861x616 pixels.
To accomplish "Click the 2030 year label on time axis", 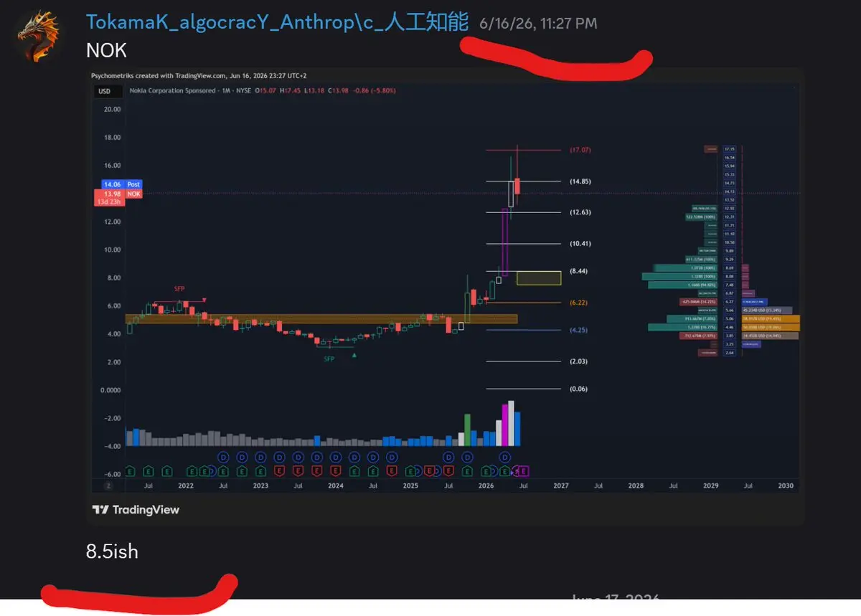I will click(786, 485).
